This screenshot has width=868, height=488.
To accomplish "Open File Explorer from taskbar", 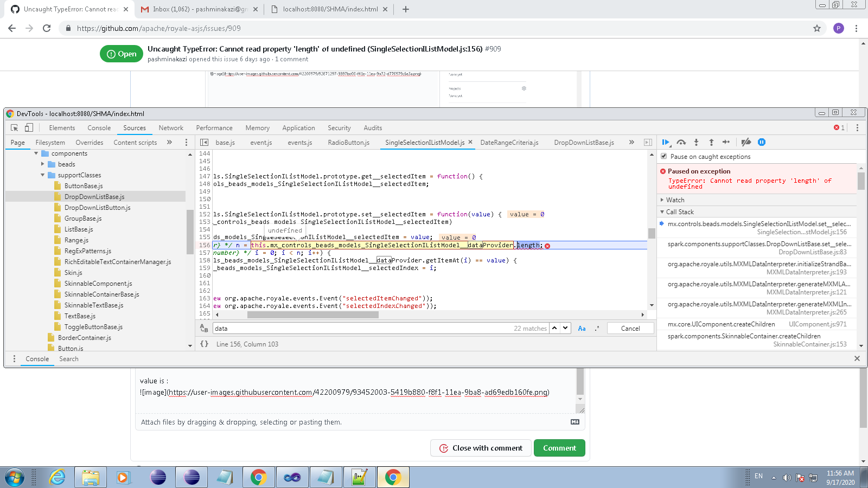I will point(91,477).
